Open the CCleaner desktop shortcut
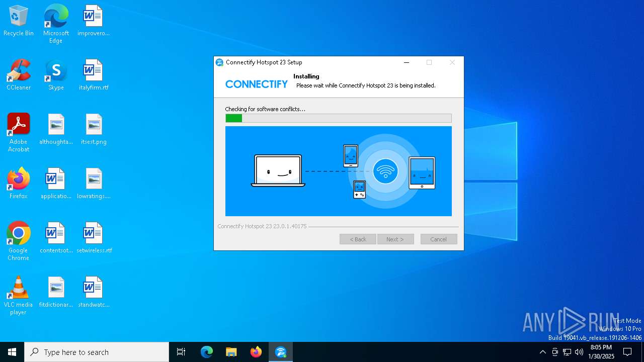Screen dimensions: 644x362 (x=19, y=75)
